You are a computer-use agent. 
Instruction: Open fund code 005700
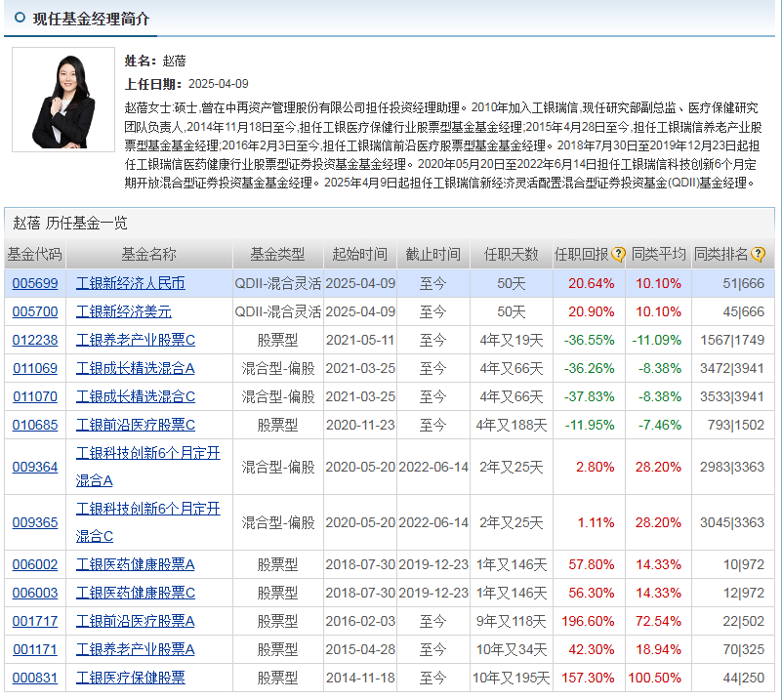35,311
